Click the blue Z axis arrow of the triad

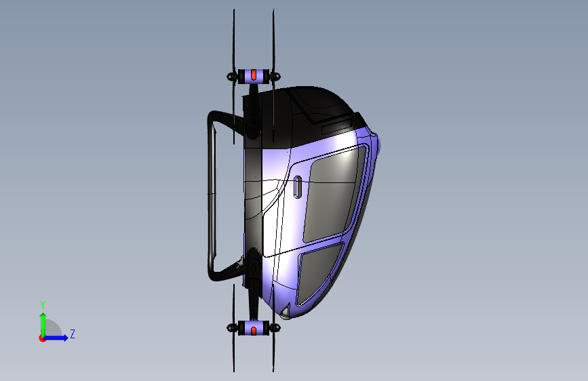coord(56,338)
